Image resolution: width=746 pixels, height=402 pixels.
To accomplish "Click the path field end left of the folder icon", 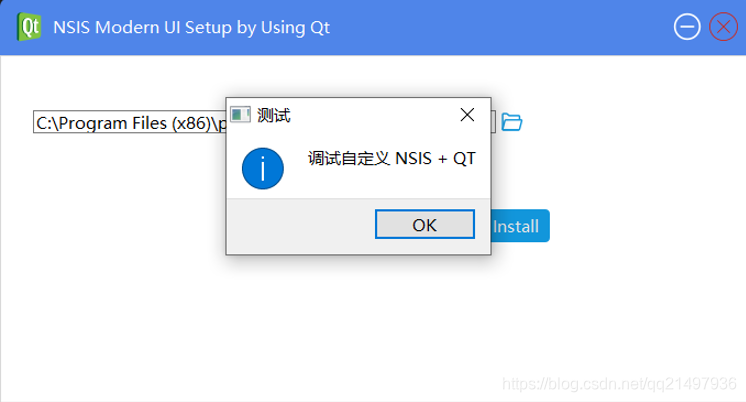I will [x=494, y=123].
